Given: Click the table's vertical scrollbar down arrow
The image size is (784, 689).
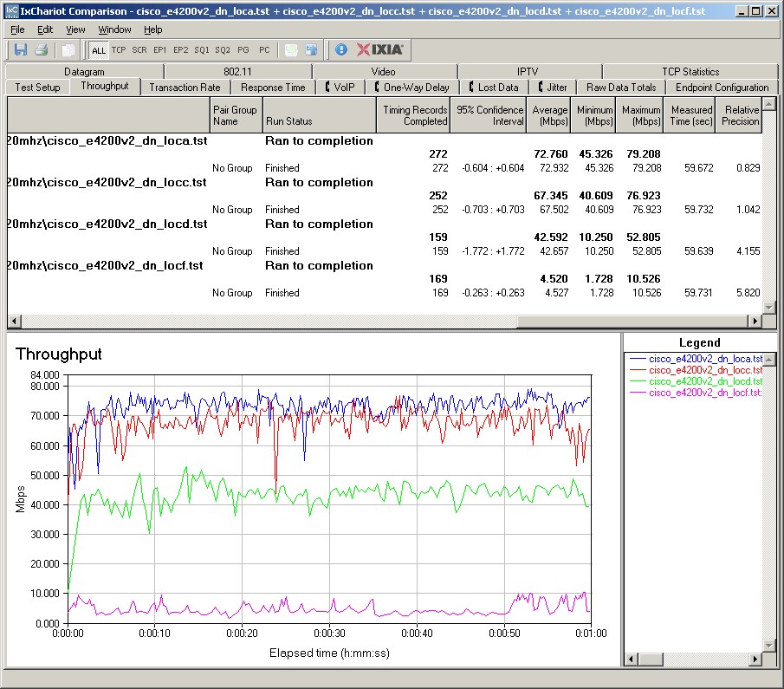Looking at the screenshot, I should [769, 307].
